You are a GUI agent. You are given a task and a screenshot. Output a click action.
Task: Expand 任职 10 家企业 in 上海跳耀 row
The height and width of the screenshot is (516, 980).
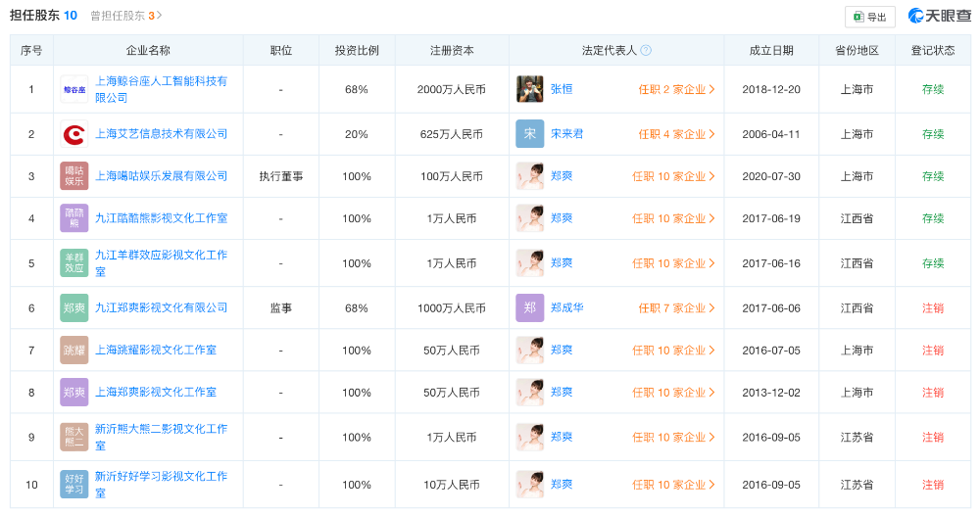point(673,351)
